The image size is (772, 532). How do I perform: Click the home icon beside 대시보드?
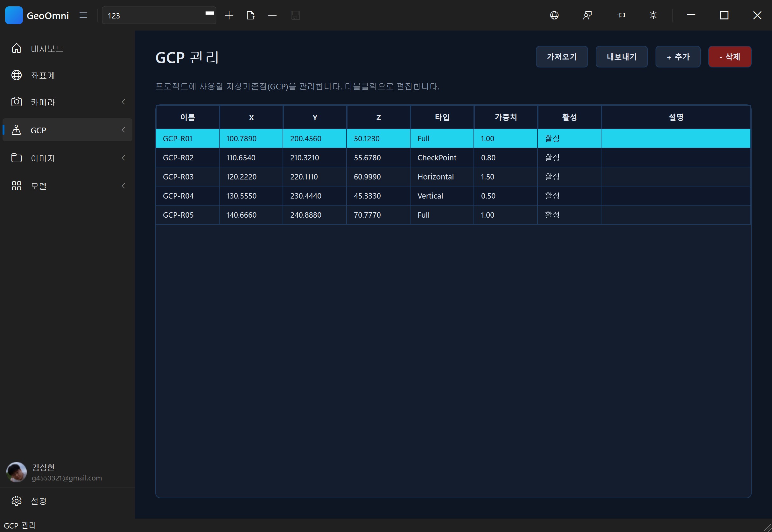(x=16, y=48)
